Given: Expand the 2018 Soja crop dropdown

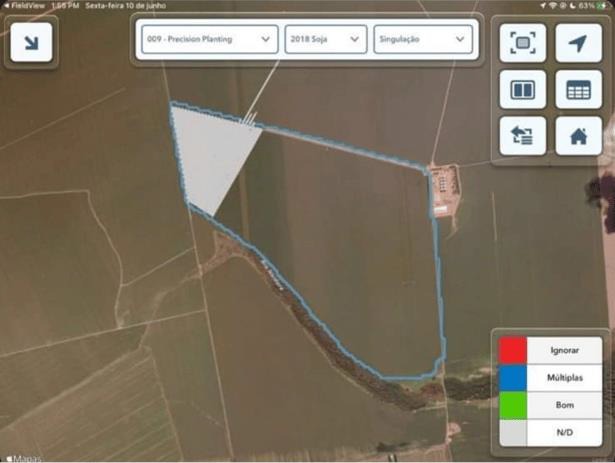Looking at the screenshot, I should pos(325,39).
